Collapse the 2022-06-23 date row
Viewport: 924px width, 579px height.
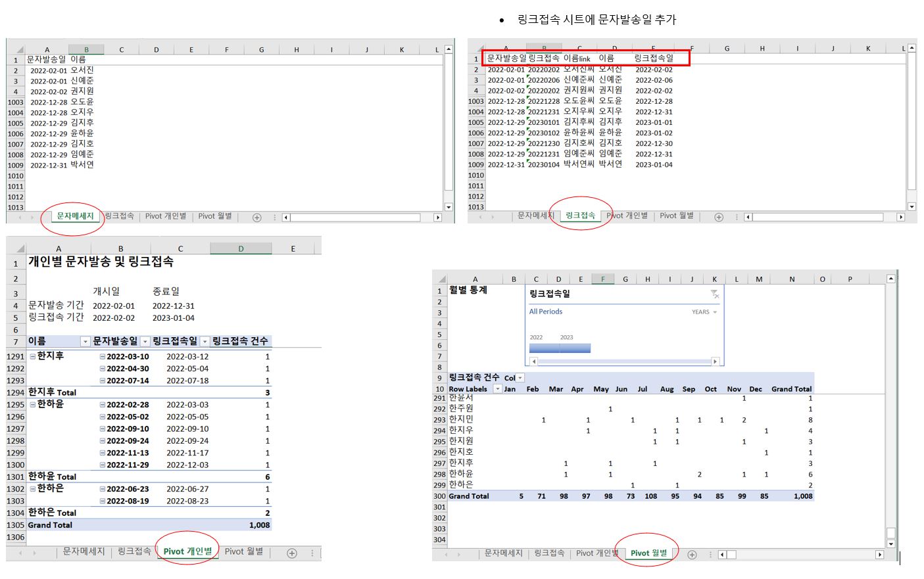[103, 489]
